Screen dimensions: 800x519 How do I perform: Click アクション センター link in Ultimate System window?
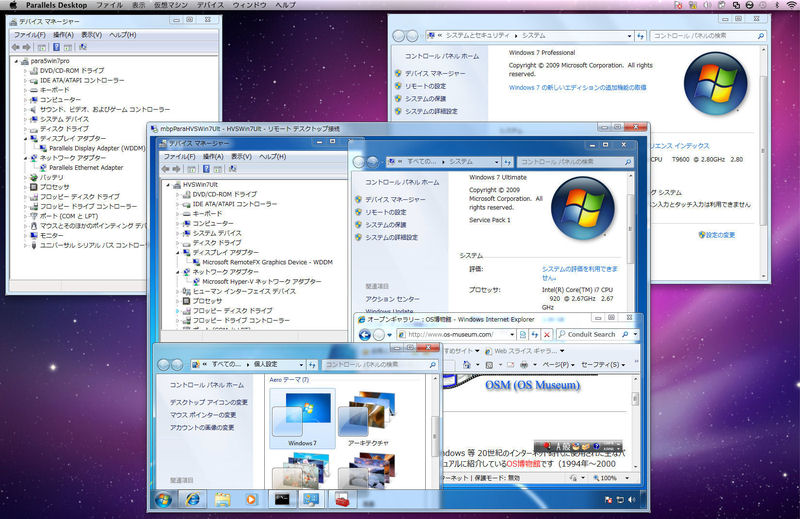[392, 299]
